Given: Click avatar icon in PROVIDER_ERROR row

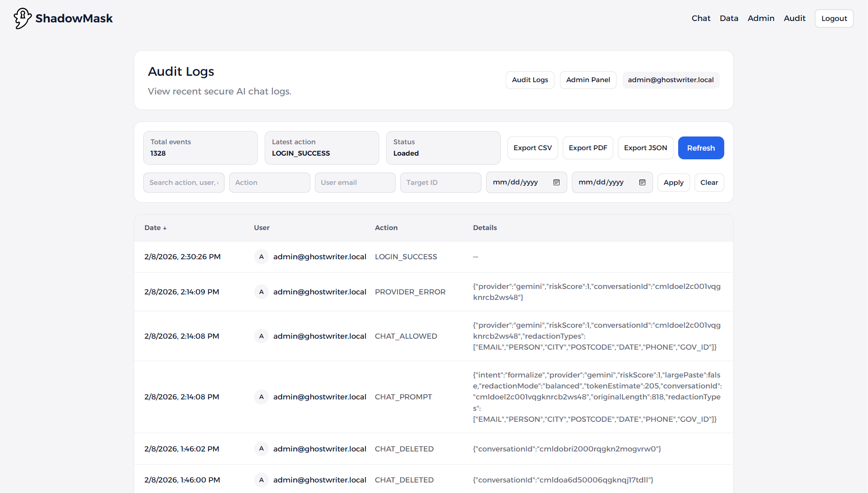Looking at the screenshot, I should pos(261,292).
